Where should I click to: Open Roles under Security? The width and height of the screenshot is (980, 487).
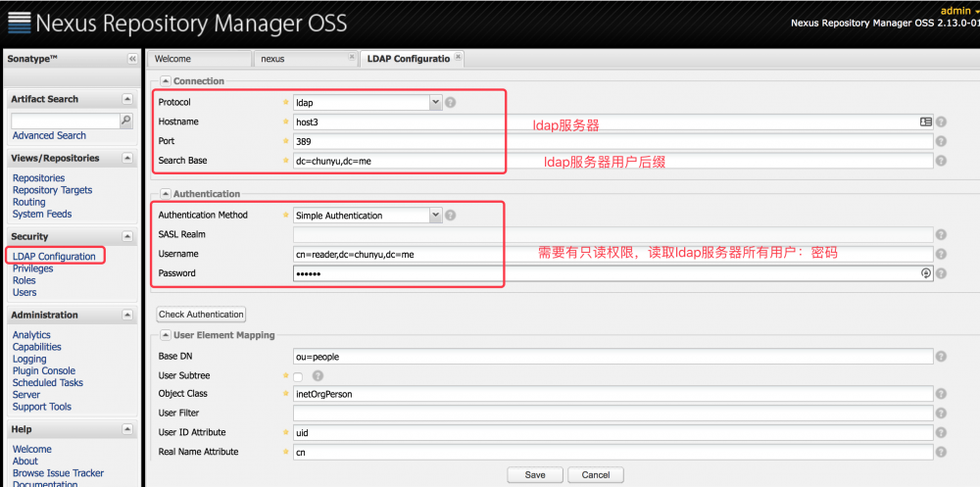pos(24,280)
